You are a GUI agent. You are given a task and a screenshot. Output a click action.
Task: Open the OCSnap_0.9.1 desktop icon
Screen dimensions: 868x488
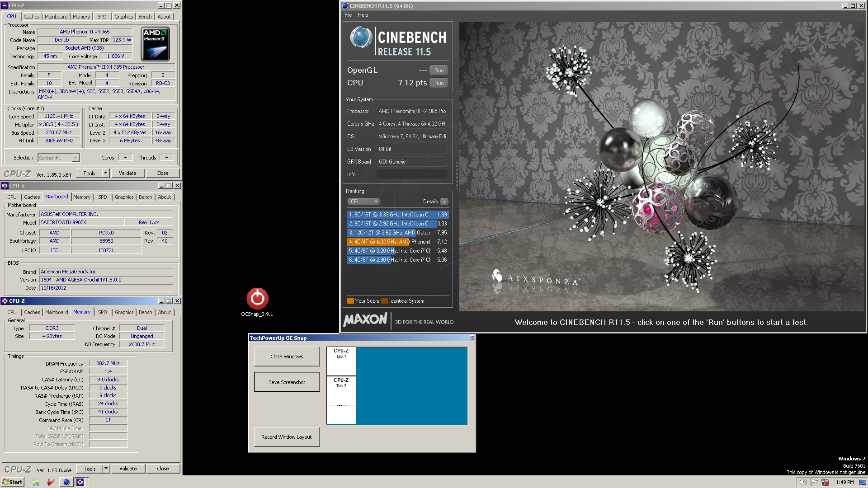point(257,301)
